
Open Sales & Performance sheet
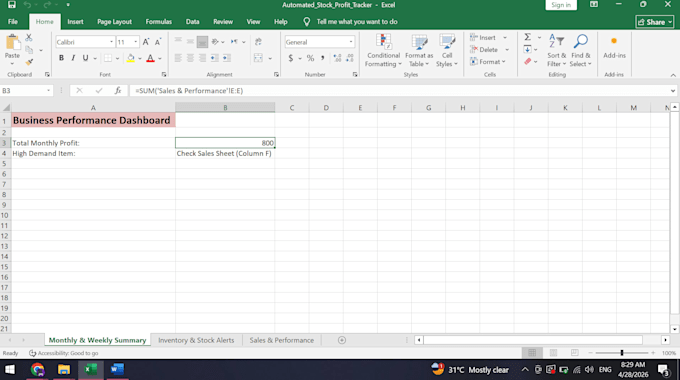281,340
